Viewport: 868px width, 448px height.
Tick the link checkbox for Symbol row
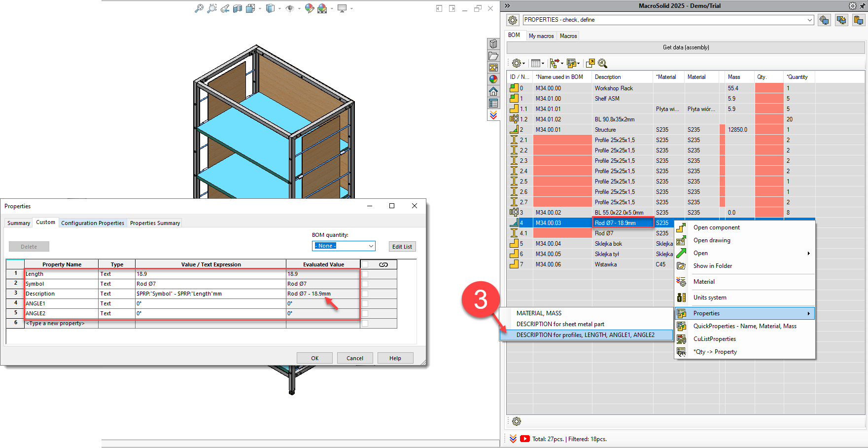365,284
